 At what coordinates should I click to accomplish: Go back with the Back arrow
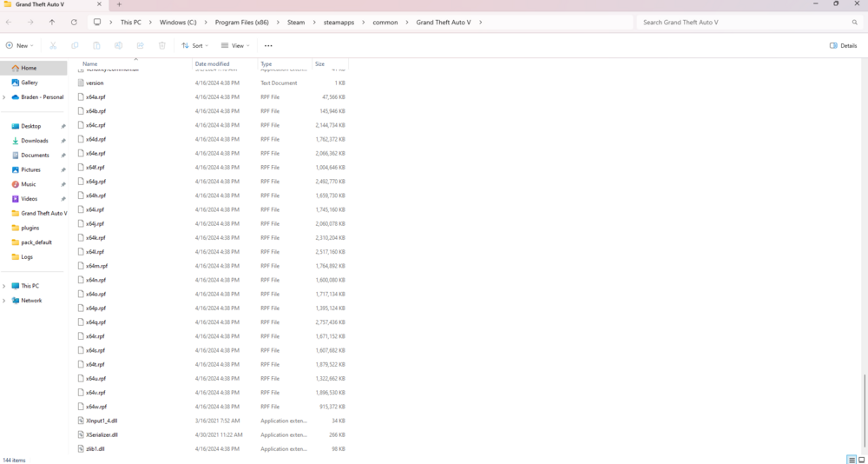click(x=9, y=23)
